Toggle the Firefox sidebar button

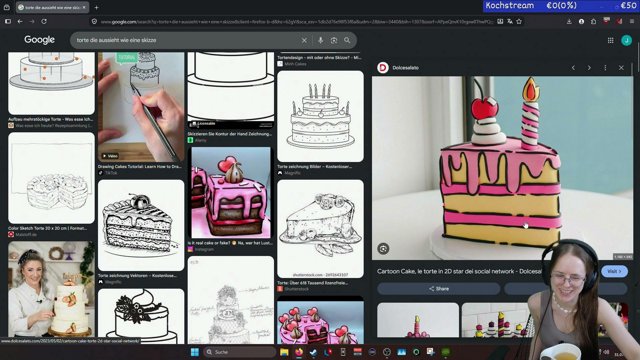click(8, 21)
